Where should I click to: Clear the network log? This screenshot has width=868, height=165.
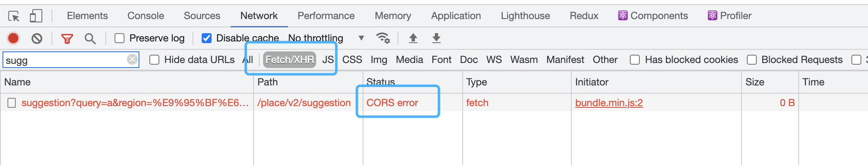point(37,39)
